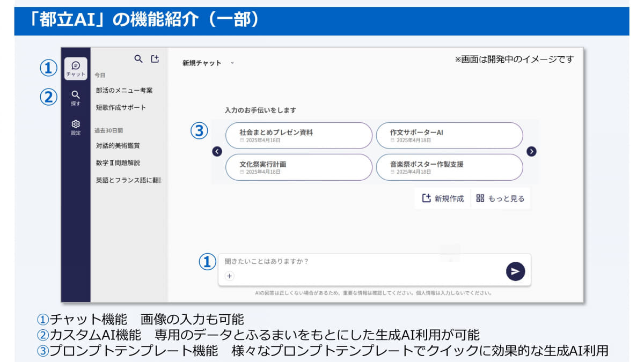Viewport: 644px width, 362px height.
Task: Open the チャット sidebar icon
Action: coord(76,69)
